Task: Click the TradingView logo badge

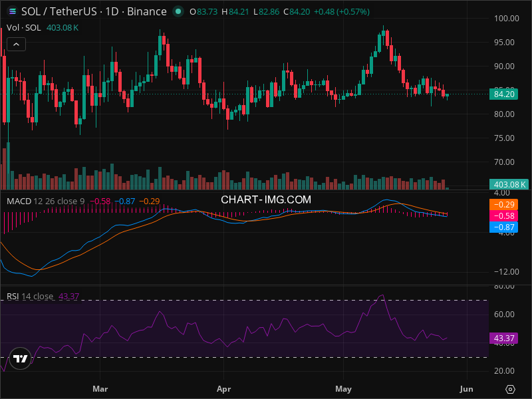Action: point(21,358)
